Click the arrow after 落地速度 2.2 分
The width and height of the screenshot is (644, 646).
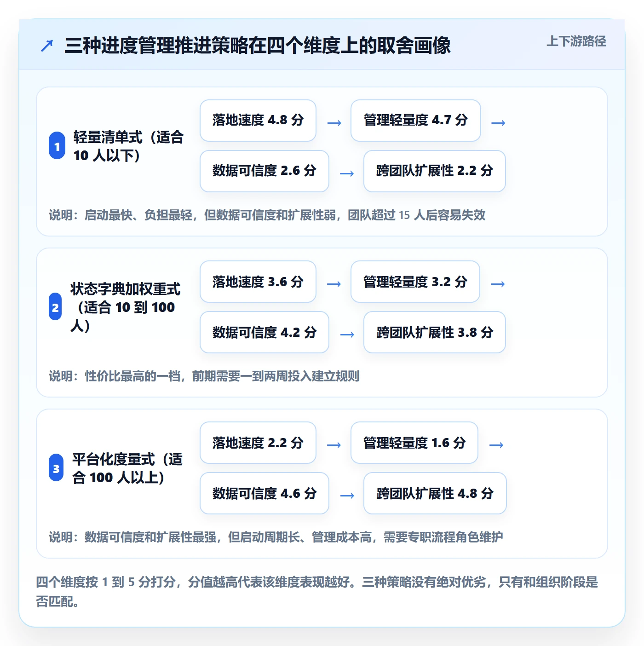click(334, 445)
